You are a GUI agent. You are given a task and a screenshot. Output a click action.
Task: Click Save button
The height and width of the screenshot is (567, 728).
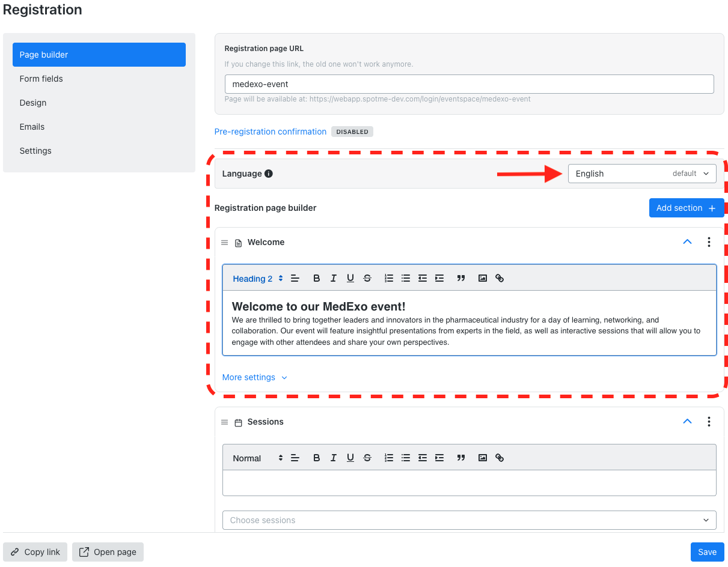pyautogui.click(x=708, y=552)
